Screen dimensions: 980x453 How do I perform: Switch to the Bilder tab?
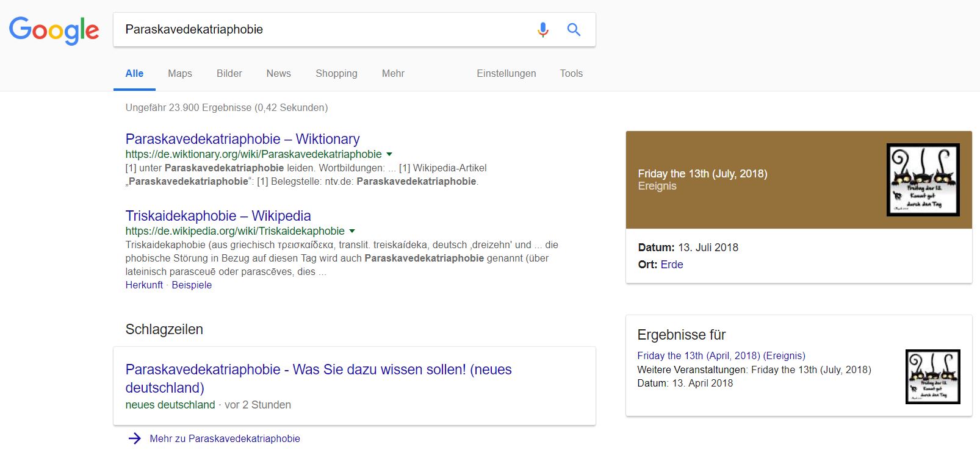point(229,73)
